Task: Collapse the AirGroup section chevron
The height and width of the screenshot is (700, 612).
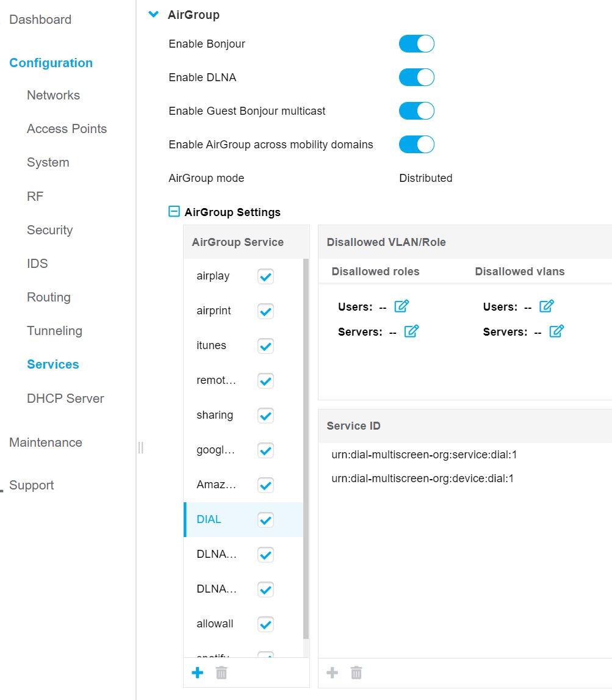Action: pyautogui.click(x=154, y=14)
